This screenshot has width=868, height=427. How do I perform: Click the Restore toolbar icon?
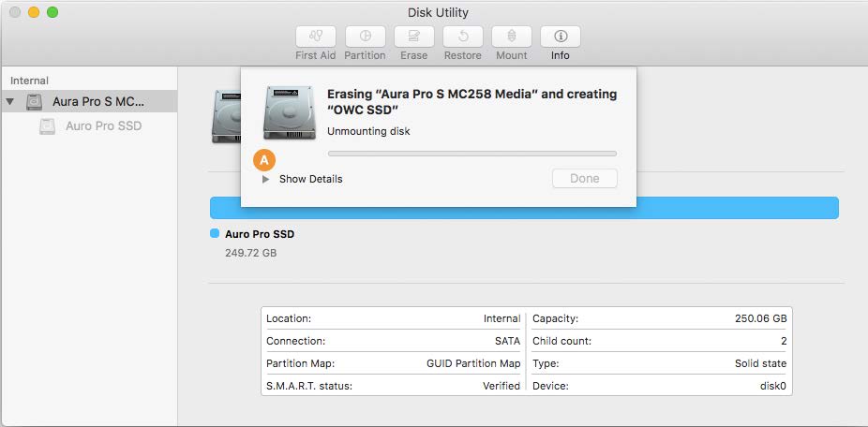(x=463, y=37)
